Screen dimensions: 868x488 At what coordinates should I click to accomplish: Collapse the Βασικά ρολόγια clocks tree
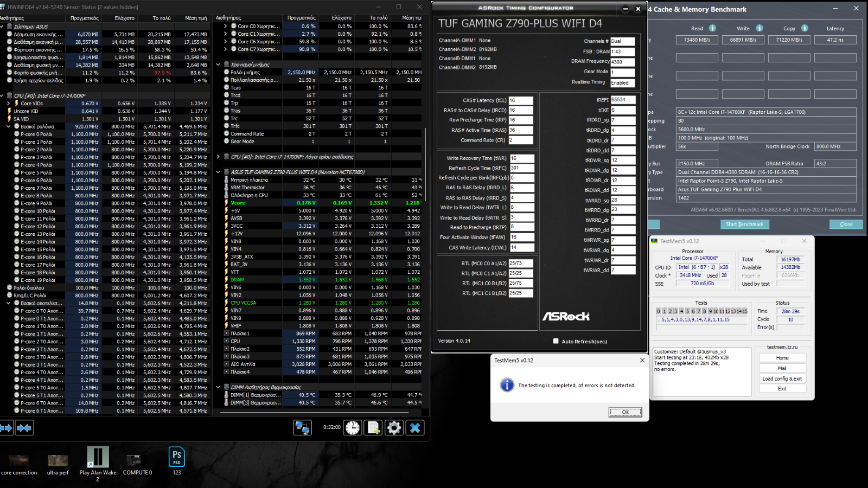9,126
